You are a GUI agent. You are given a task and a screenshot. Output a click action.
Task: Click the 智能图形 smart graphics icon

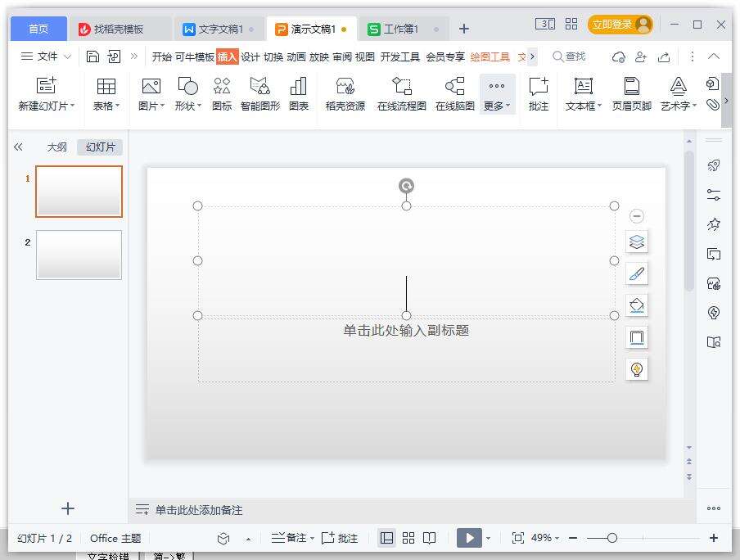pos(259,93)
